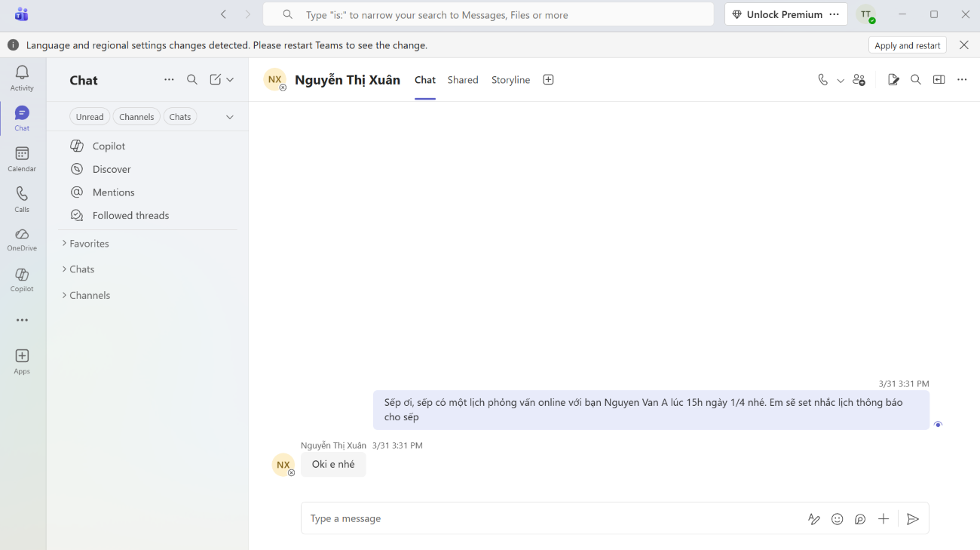This screenshot has height=550, width=980.
Task: Open Calendar in the left rail
Action: [22, 159]
